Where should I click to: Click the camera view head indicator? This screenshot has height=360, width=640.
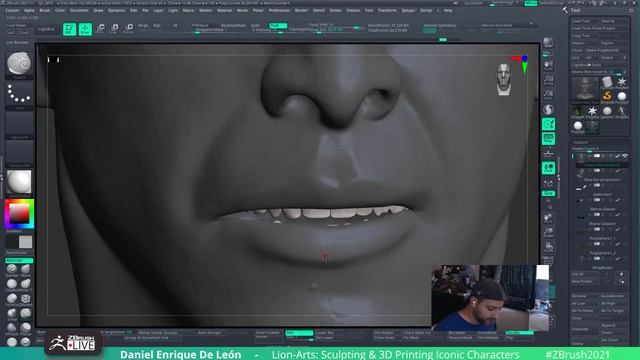point(504,79)
